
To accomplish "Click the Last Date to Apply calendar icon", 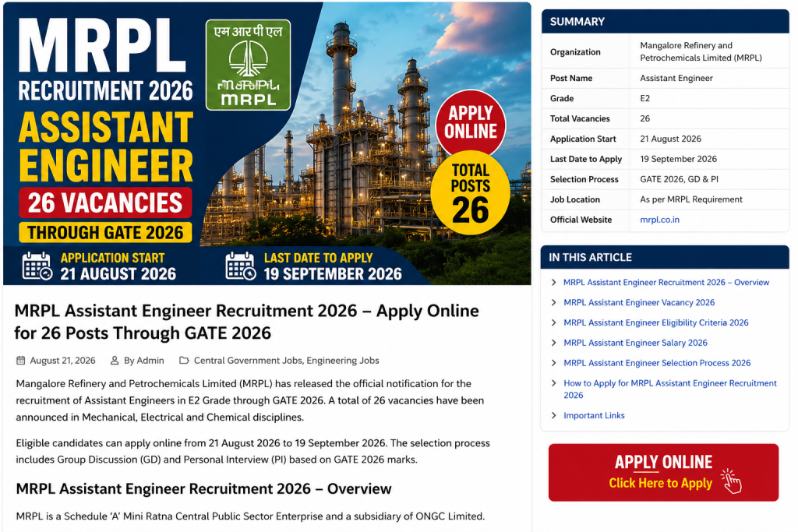I will 241,266.
